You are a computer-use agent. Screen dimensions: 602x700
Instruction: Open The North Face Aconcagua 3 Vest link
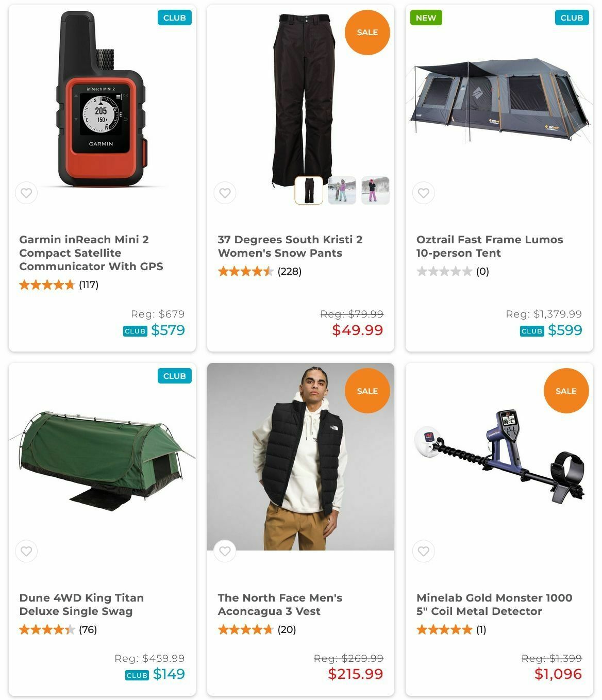tap(280, 605)
